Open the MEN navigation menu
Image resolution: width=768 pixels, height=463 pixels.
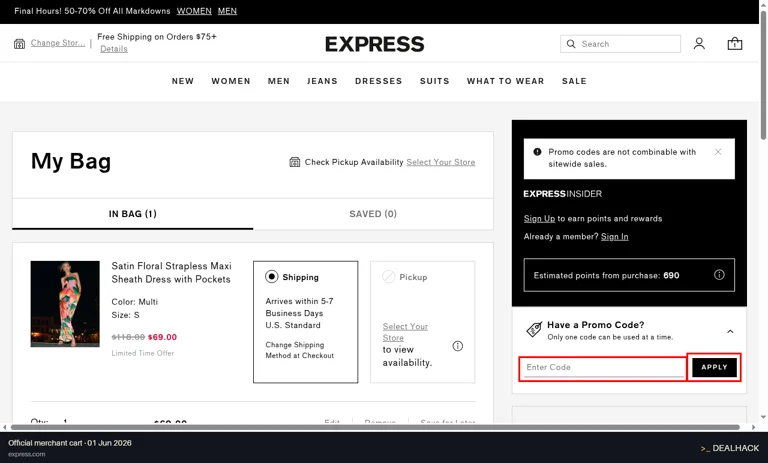click(x=279, y=81)
